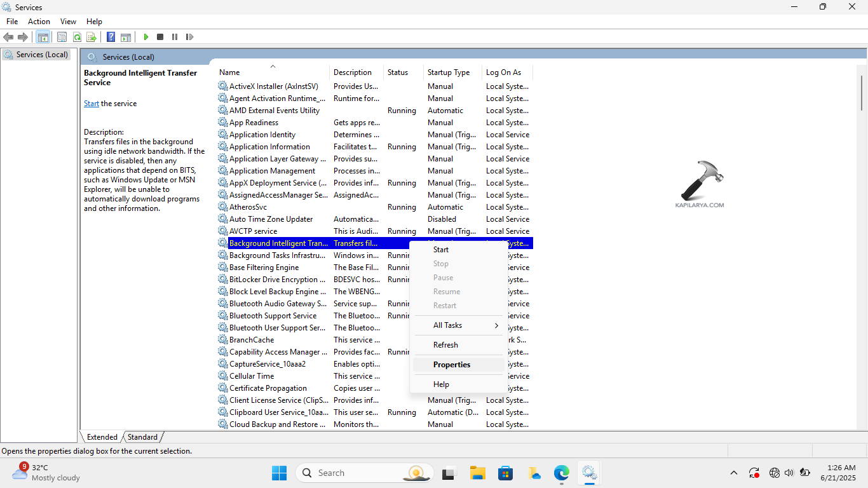Open Properties from the toolbar icon
The width and height of the screenshot is (868, 488).
click(x=62, y=37)
